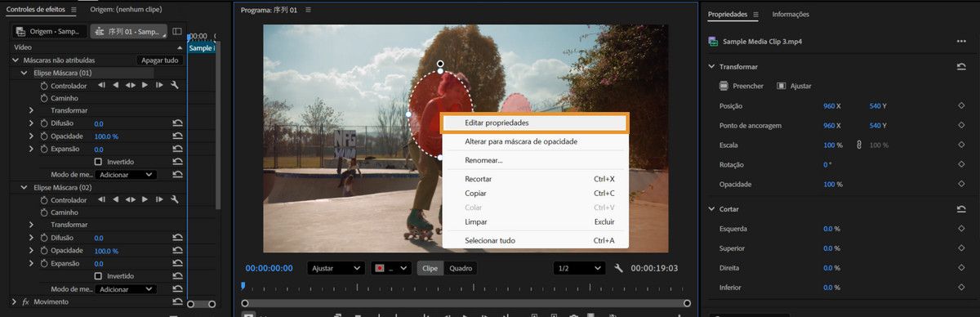Screen dimensions: 980x317
Task: Toggle Opacidade animation stopwatch for Elipse Máscara (01)
Action: pyautogui.click(x=44, y=136)
